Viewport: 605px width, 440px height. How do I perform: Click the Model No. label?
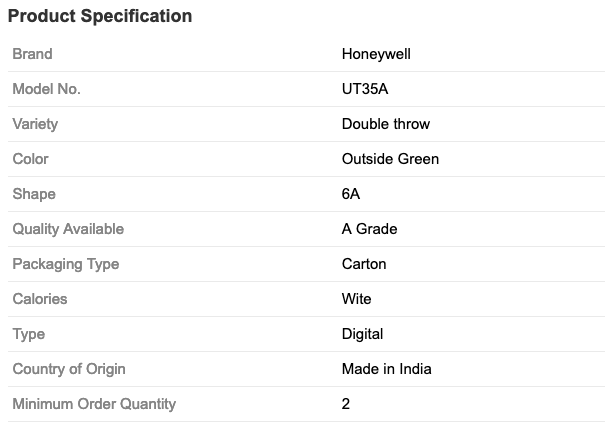46,89
